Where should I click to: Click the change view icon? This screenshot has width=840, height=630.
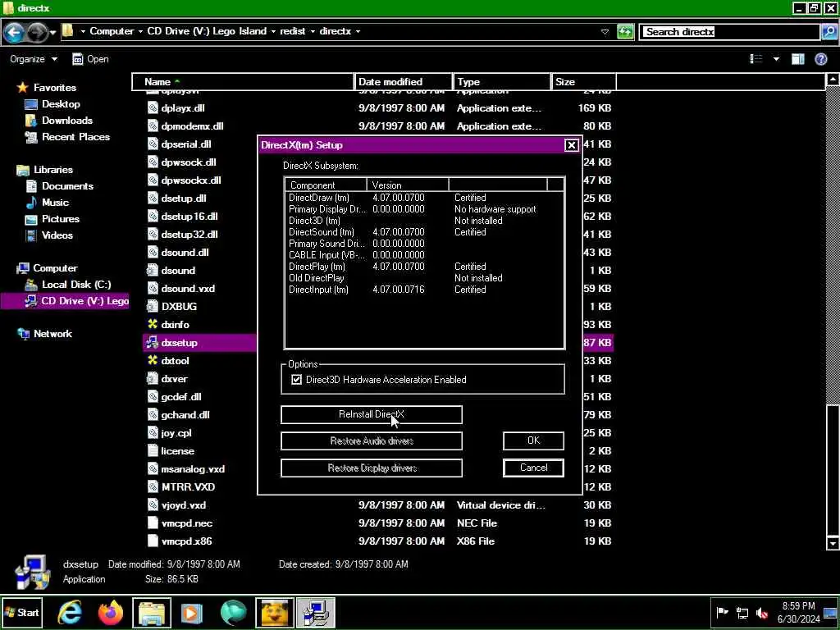tap(756, 59)
